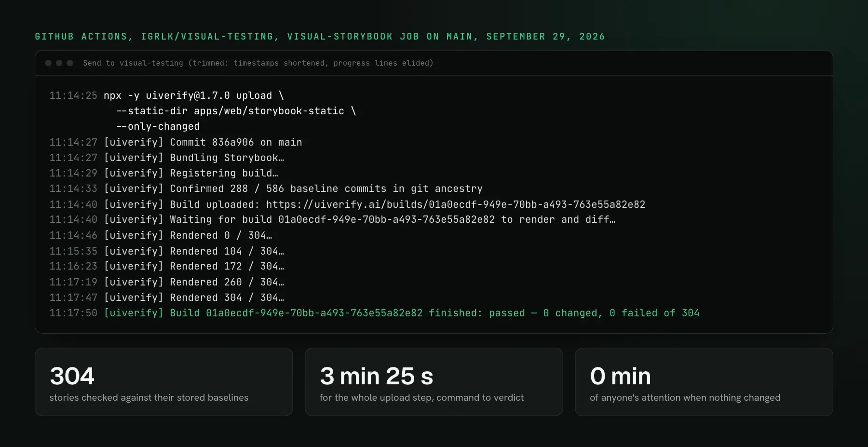868x447 pixels.
Task: Click the terminal title 'Send to visual-testing (trimmed…)'
Action: 258,63
